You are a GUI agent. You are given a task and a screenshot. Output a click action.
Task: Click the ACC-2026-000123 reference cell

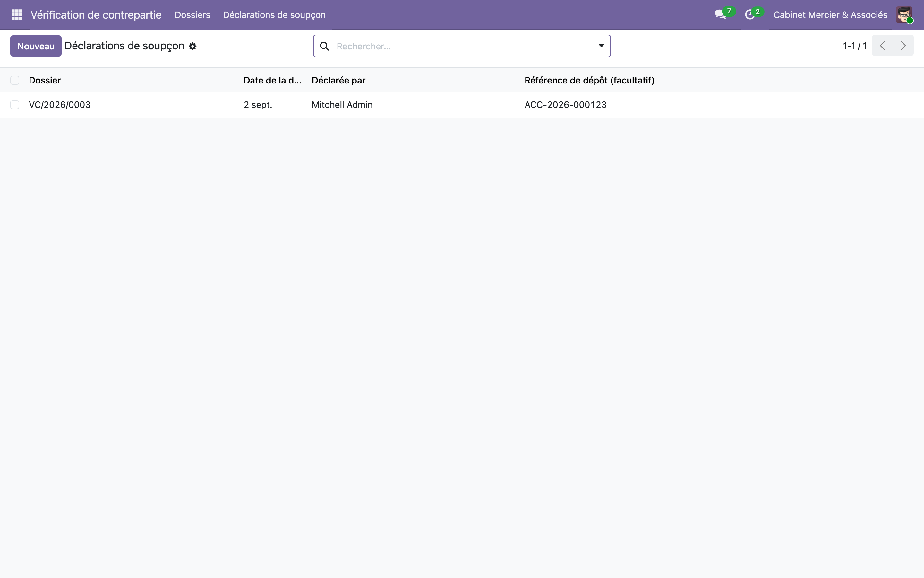point(565,105)
